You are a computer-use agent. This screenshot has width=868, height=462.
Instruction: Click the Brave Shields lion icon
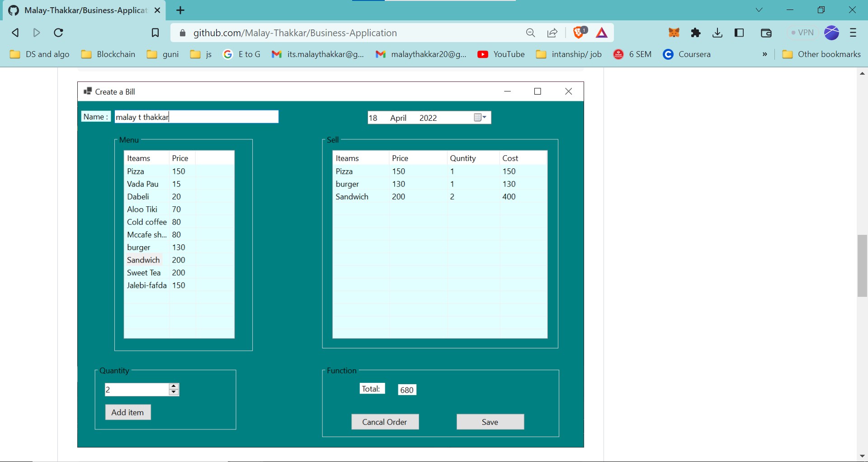click(x=578, y=33)
